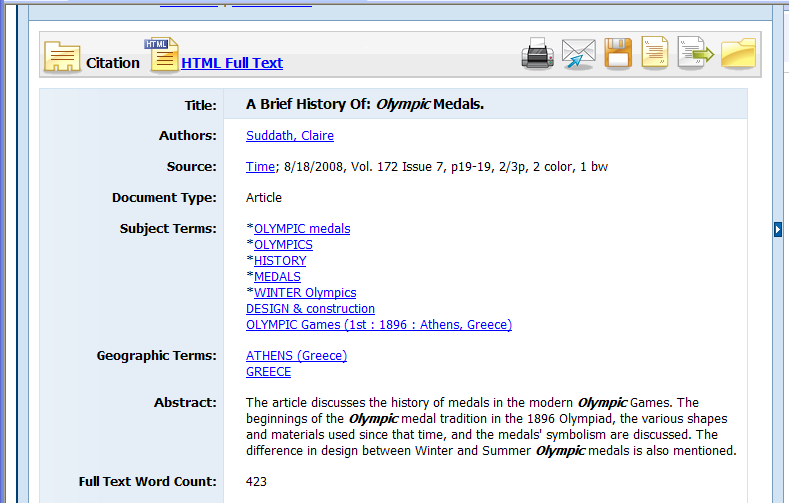
Task: Follow the HISTORY subject term link
Action: [x=280, y=261]
